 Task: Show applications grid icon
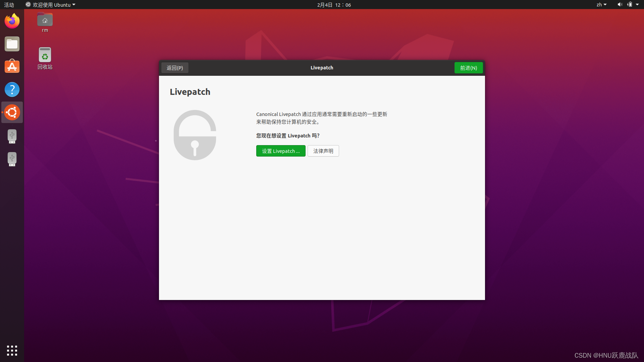tap(12, 350)
